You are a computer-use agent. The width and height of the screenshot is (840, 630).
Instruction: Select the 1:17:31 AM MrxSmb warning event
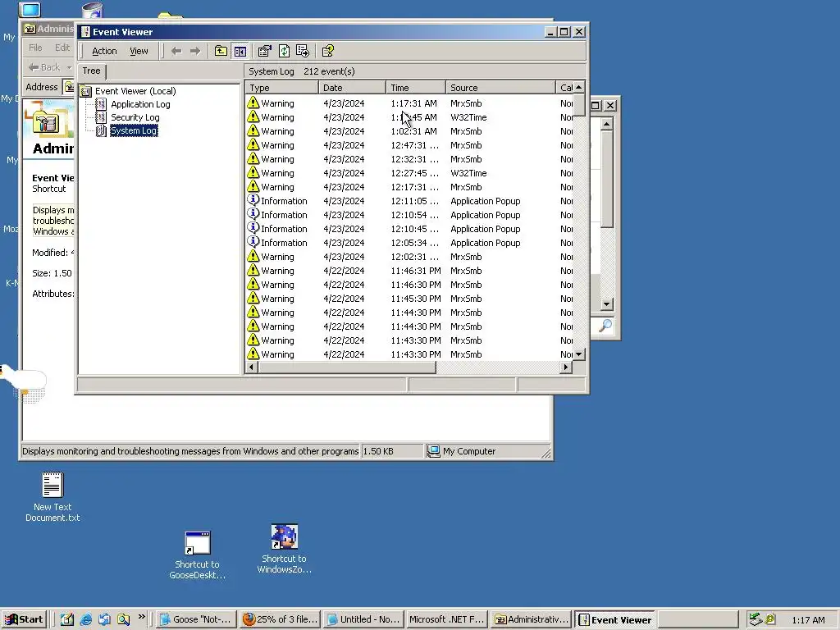point(409,103)
